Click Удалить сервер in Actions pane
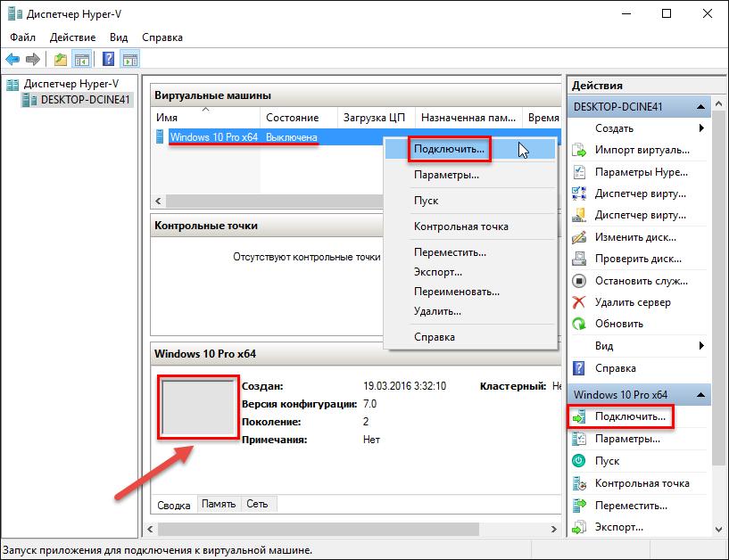The image size is (729, 560). click(x=633, y=302)
